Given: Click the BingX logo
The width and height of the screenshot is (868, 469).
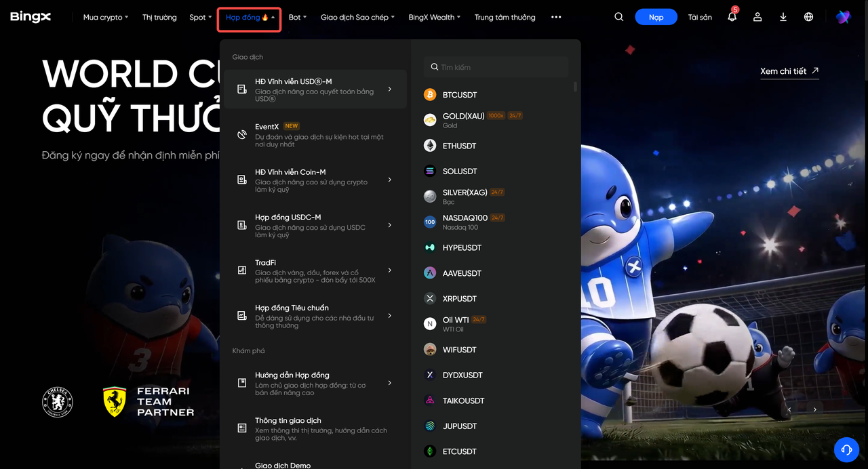Looking at the screenshot, I should (x=31, y=17).
